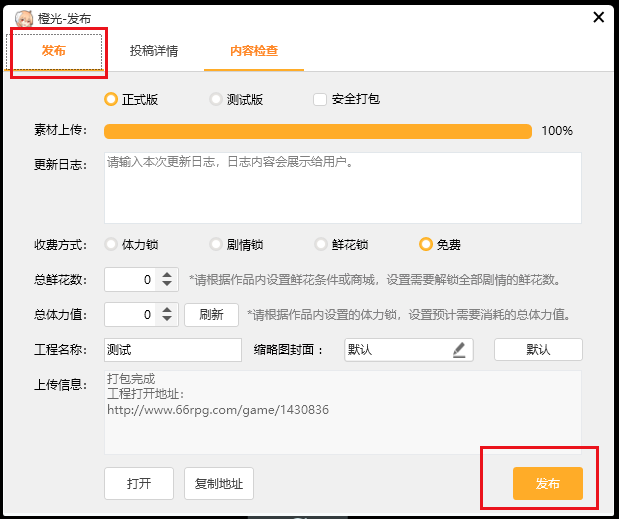
Task: Choose 体力锁 as the charging method
Action: [111, 244]
